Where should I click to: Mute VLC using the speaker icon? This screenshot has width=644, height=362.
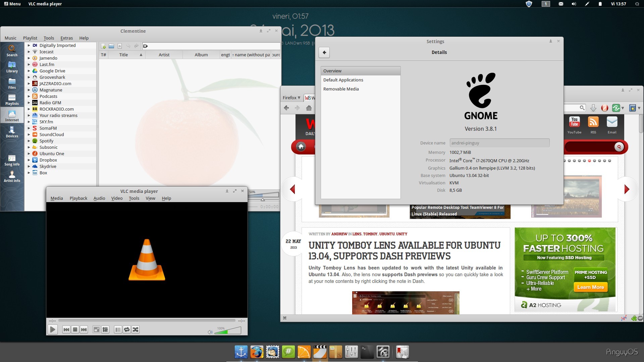pos(210,332)
